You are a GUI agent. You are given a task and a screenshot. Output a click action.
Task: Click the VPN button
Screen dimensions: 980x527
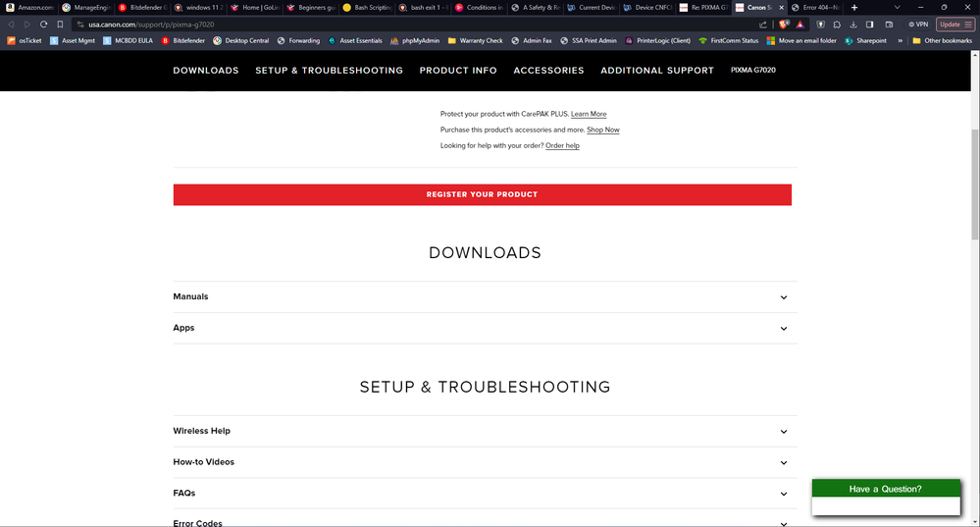point(918,25)
